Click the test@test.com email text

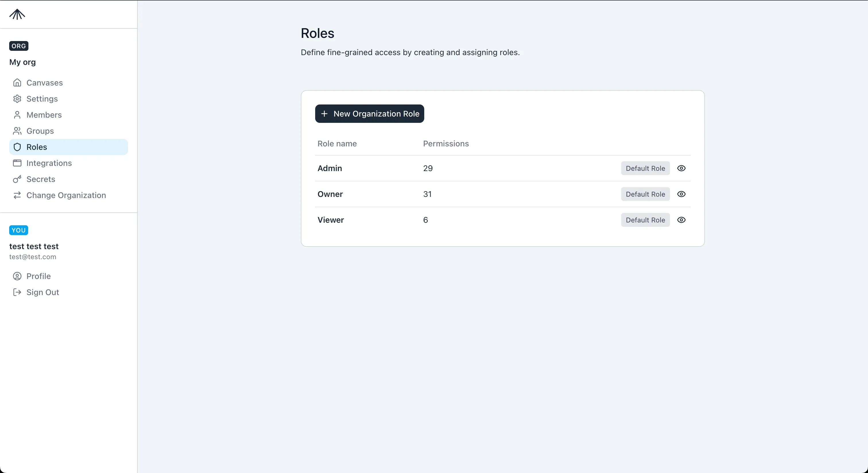(x=32, y=257)
